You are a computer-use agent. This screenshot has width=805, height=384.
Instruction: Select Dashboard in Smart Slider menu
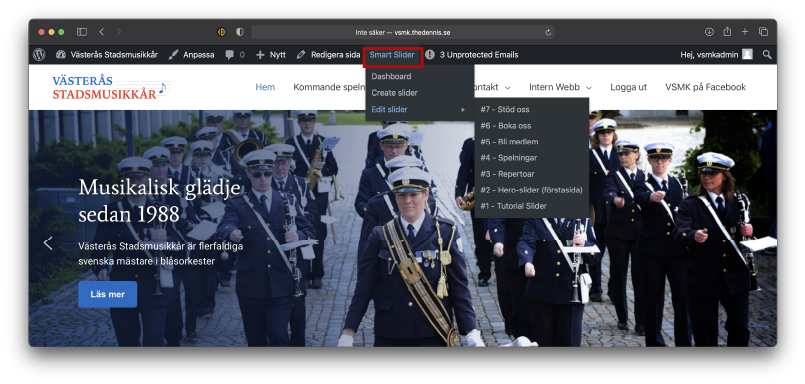391,76
